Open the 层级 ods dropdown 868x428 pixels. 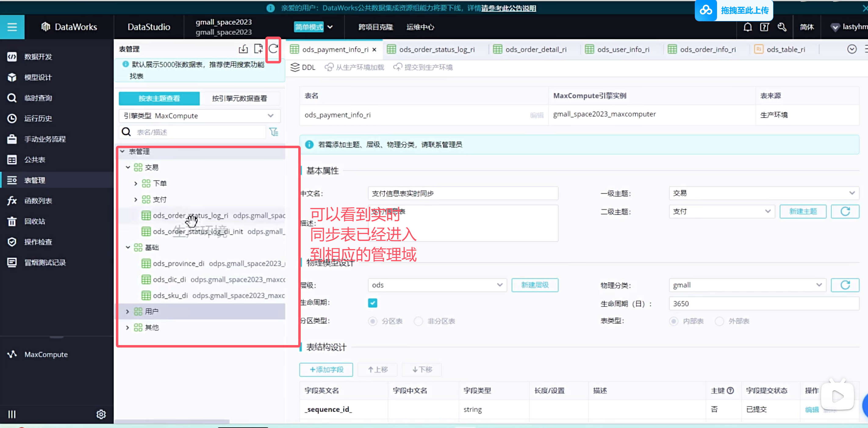click(x=437, y=285)
